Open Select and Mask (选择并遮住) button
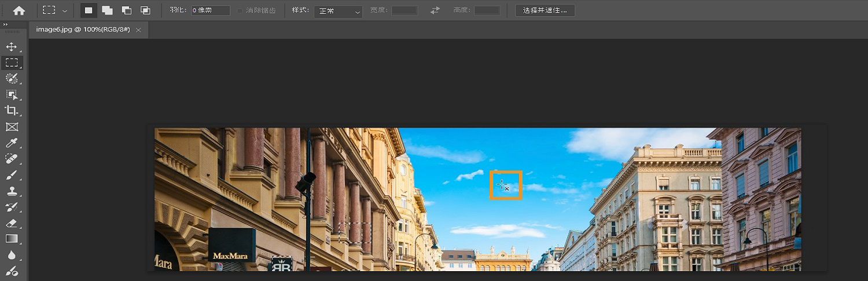 tap(545, 10)
